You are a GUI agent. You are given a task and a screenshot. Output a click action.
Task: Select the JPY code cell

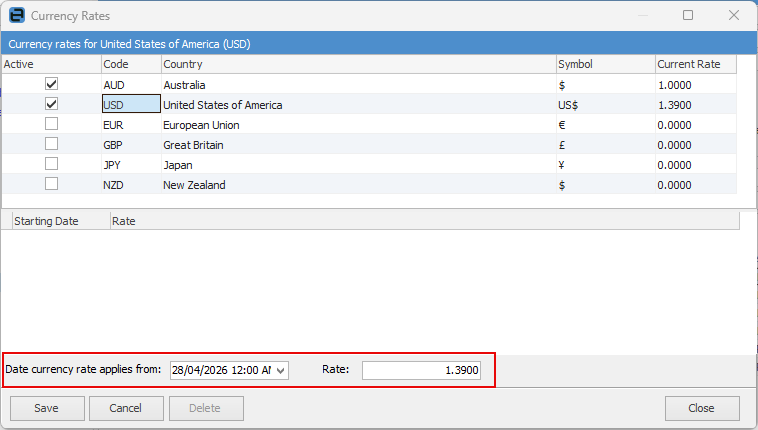[131, 165]
